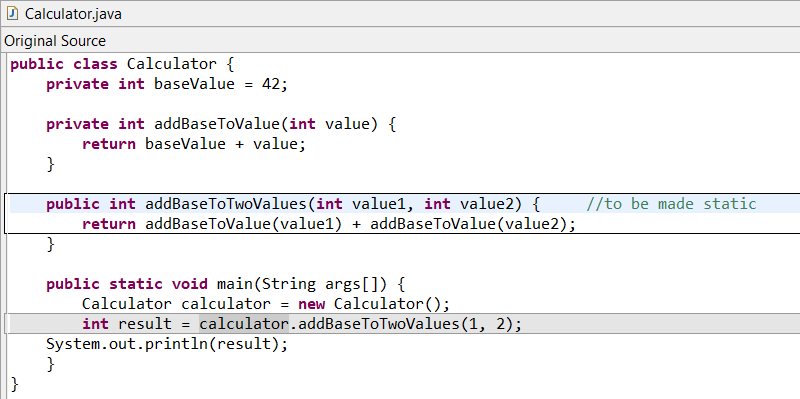Screen dimensions: 800x399
Task: Click addBaseToValue(value1) call in return line
Action: tap(243, 224)
